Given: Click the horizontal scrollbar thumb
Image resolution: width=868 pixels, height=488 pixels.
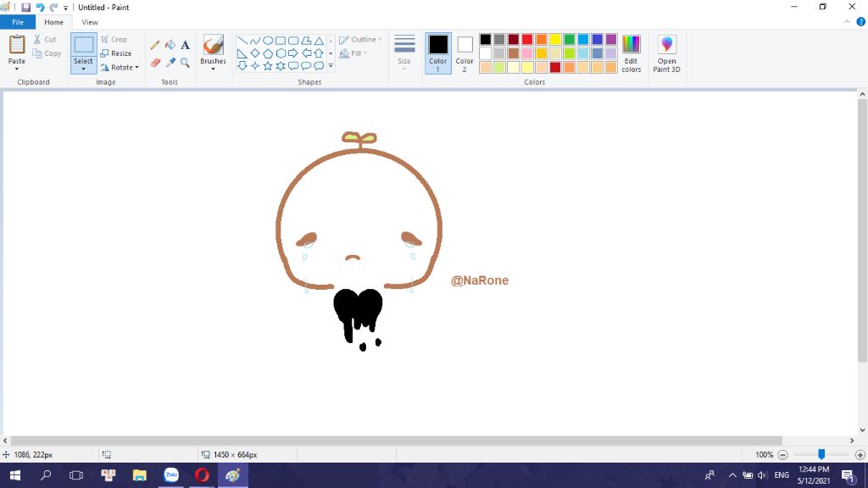Looking at the screenshot, I should click(396, 441).
